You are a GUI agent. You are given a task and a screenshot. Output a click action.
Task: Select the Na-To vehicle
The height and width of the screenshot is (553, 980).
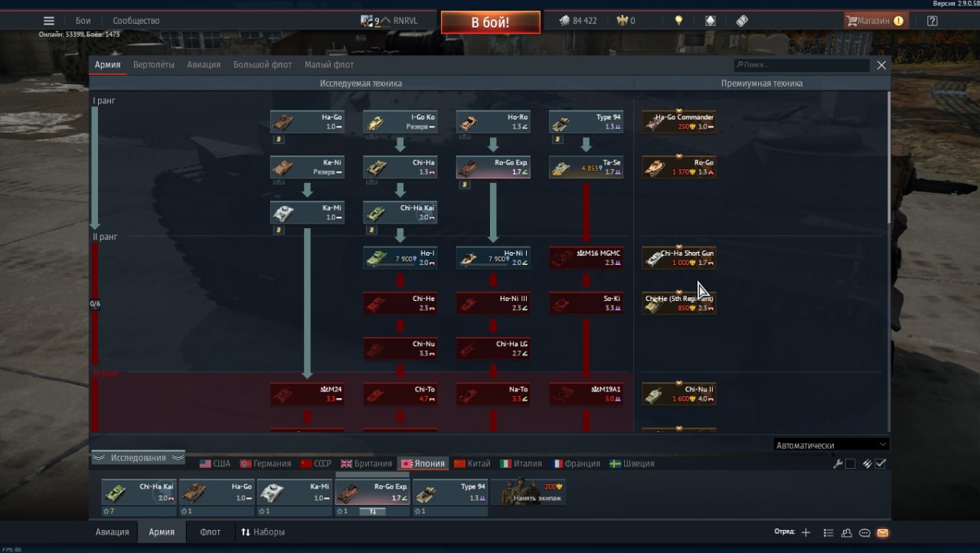[493, 394]
